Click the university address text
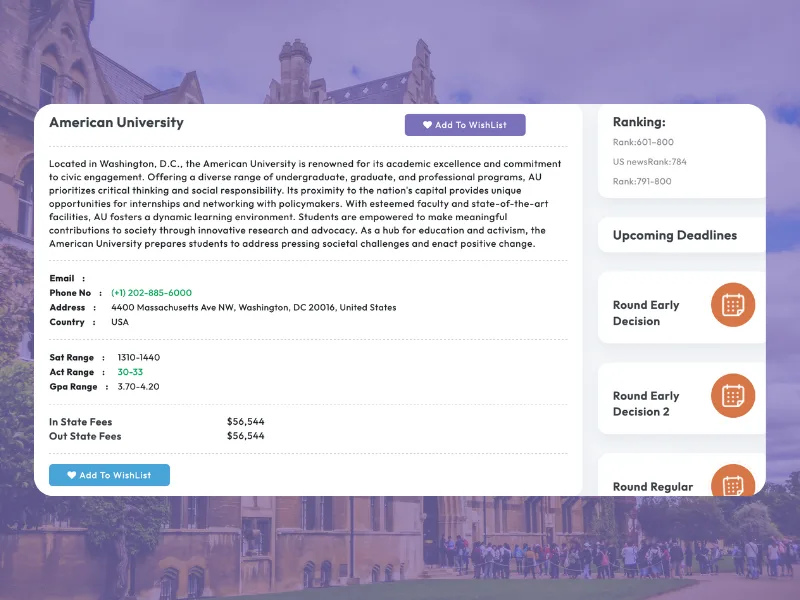This screenshot has height=600, width=800. pos(254,308)
